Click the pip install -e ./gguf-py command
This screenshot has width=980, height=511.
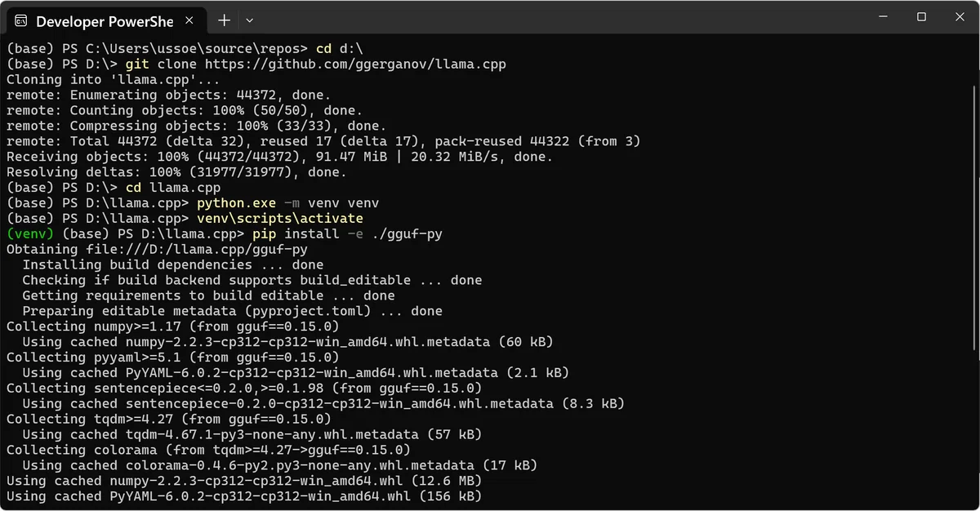coord(346,233)
